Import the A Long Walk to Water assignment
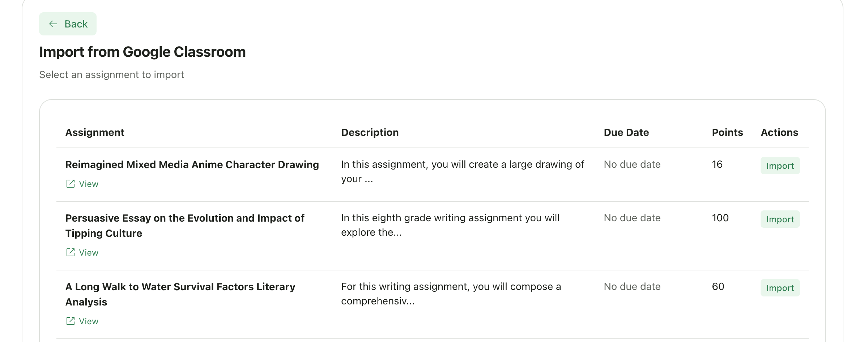The height and width of the screenshot is (342, 868). click(x=780, y=288)
